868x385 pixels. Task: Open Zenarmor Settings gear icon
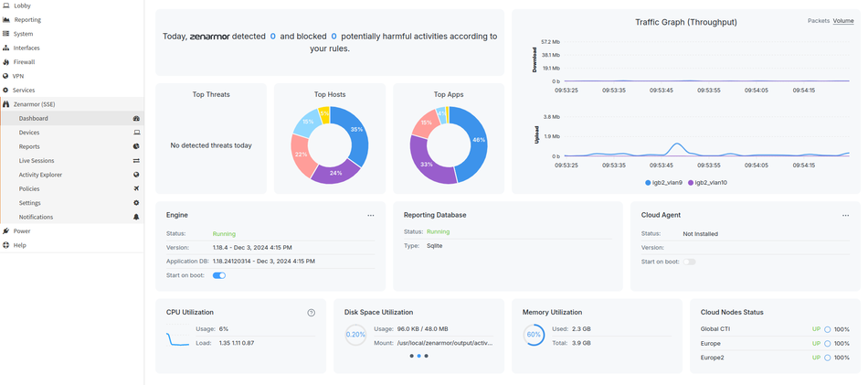[x=136, y=203]
